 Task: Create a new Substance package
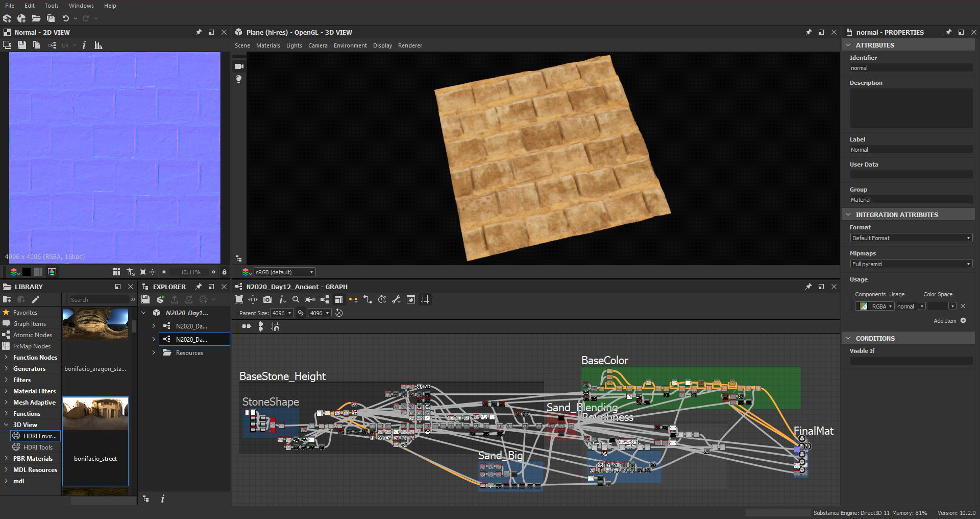pos(7,18)
